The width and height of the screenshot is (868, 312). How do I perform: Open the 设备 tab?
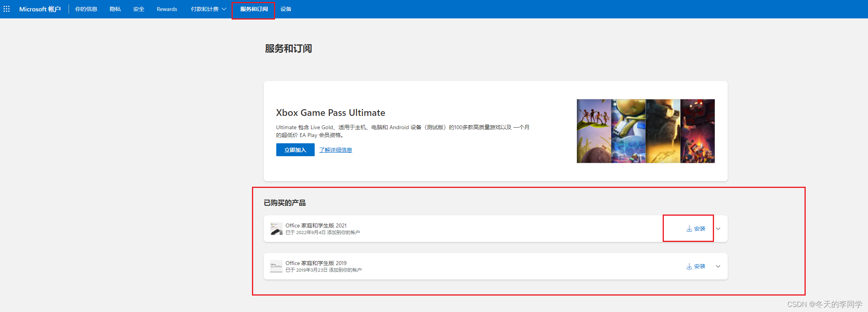click(x=286, y=9)
